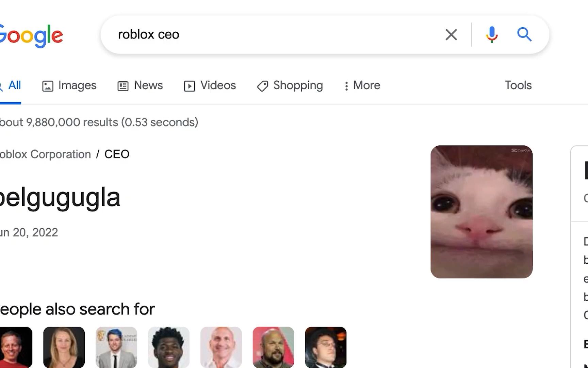The width and height of the screenshot is (588, 368).
Task: Expand the More options menu
Action: 362,85
